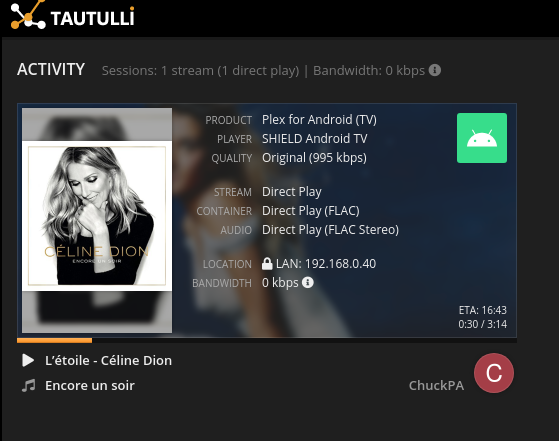The height and width of the screenshot is (441, 559).
Task: Click the music note icon beside Encore un soir
Action: click(29, 385)
